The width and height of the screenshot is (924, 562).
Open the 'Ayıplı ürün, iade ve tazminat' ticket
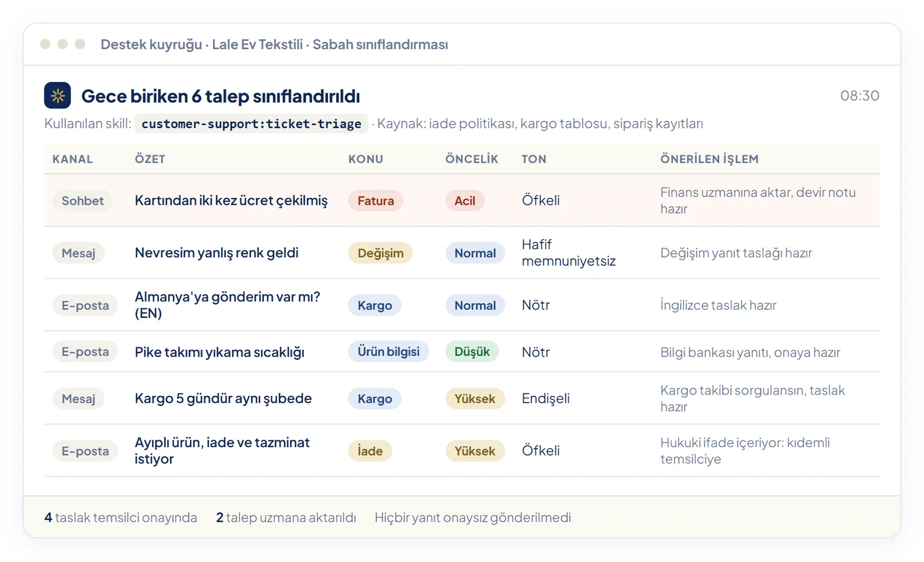(222, 451)
